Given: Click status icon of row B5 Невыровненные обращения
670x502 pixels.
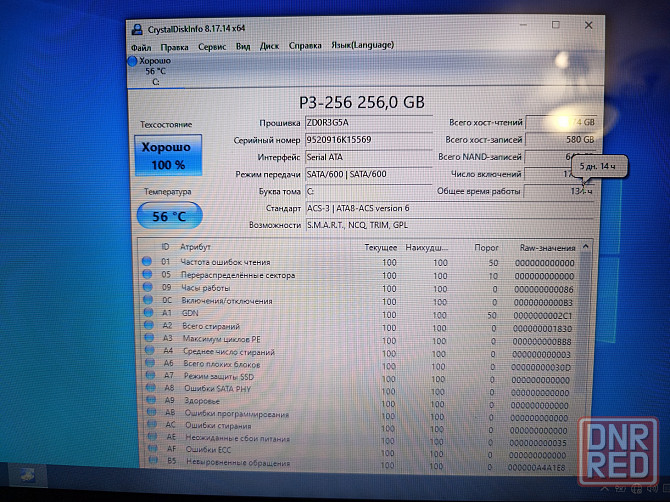Looking at the screenshot, I should pyautogui.click(x=153, y=460).
